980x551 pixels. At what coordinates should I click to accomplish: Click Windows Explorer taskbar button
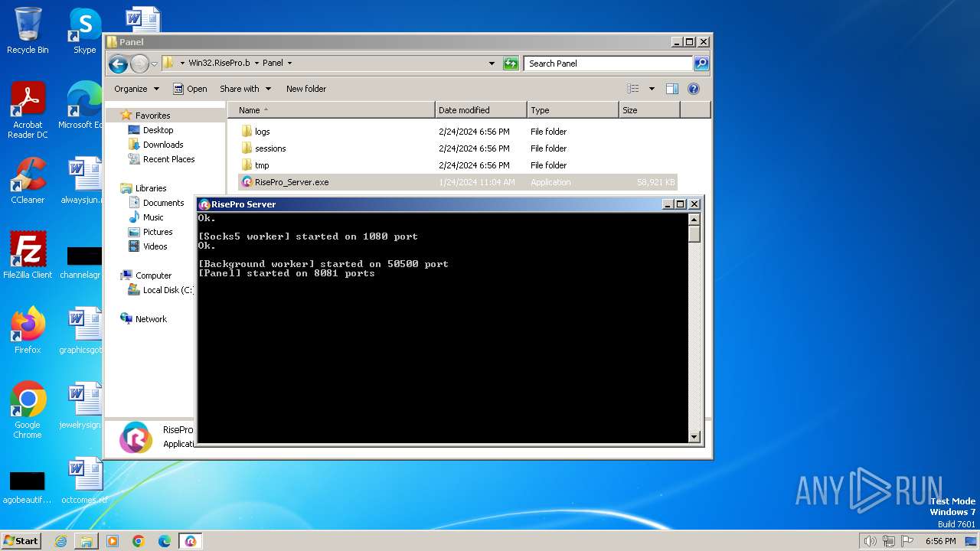(87, 541)
